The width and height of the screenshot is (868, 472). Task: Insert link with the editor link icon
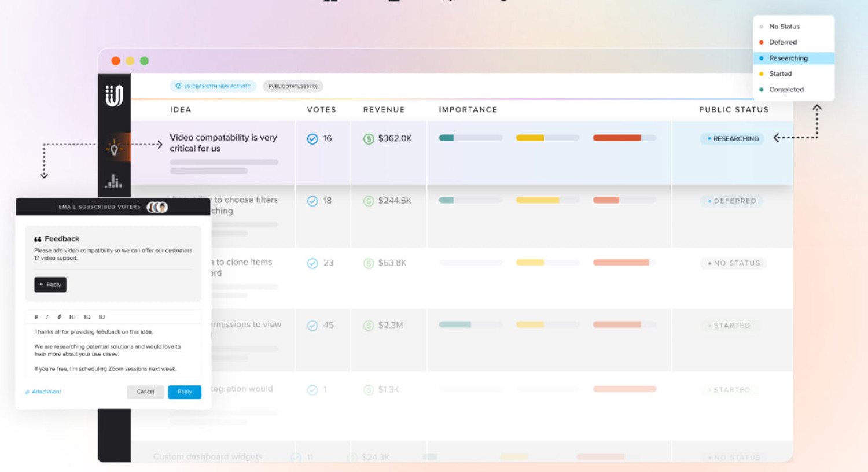[x=59, y=317]
